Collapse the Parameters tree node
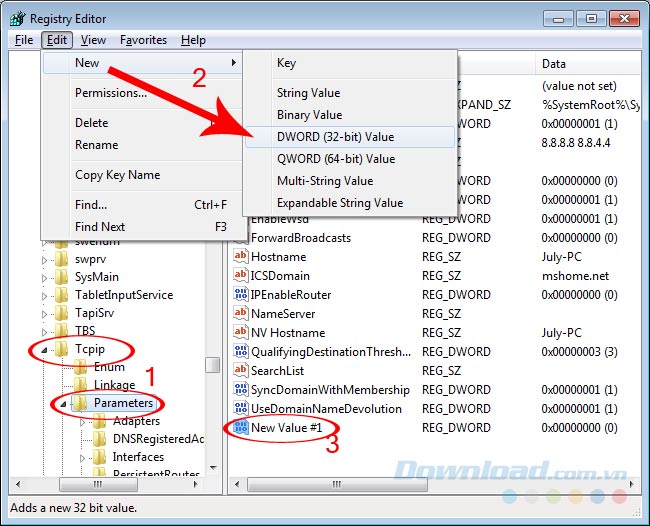This screenshot has width=650, height=526. point(63,404)
